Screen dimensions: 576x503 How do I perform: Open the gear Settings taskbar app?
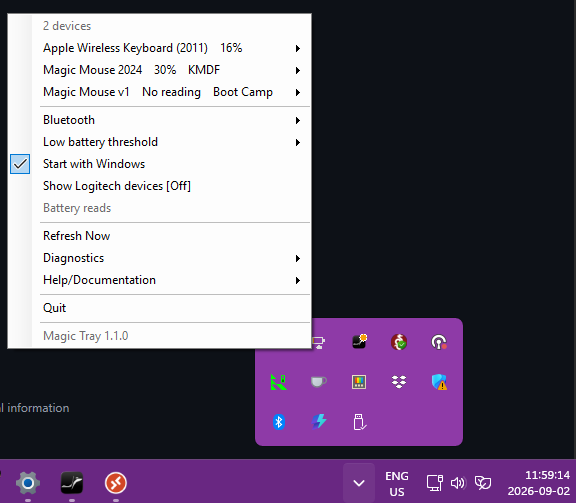tap(28, 483)
